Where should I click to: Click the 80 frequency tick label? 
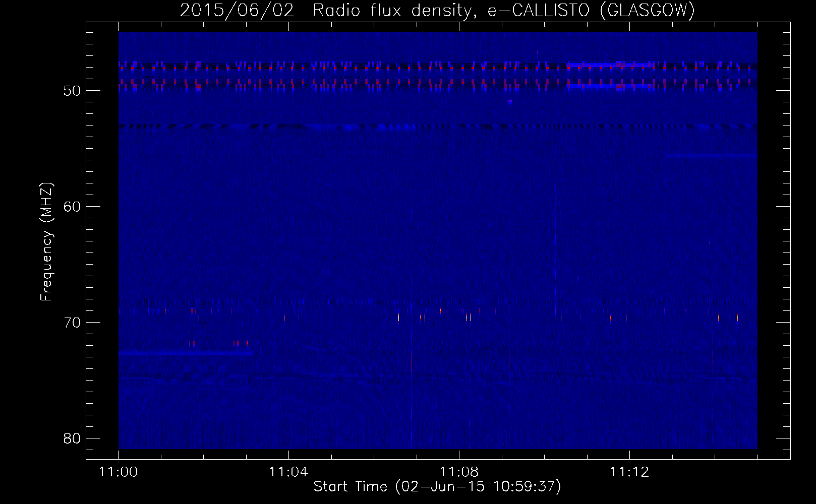pos(73,438)
